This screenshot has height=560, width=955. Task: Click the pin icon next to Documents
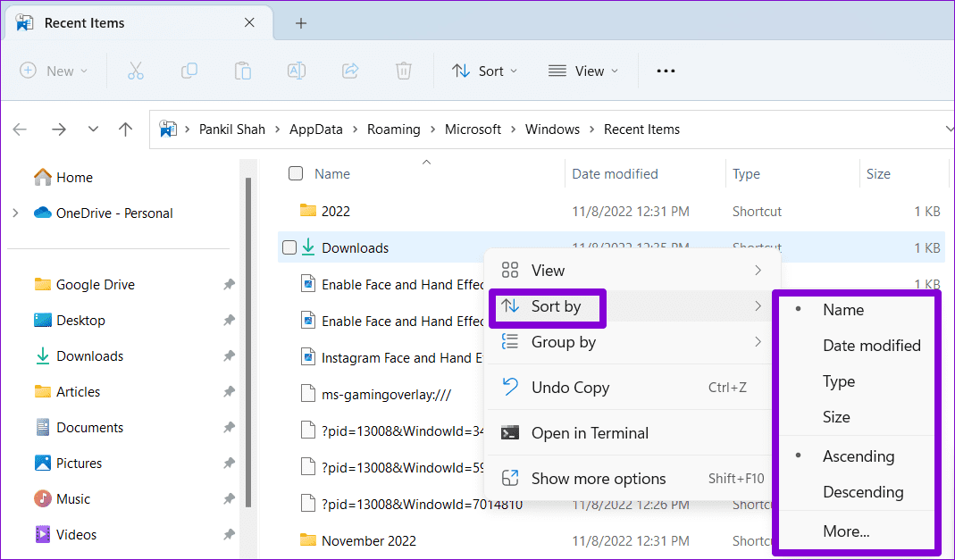(x=229, y=427)
